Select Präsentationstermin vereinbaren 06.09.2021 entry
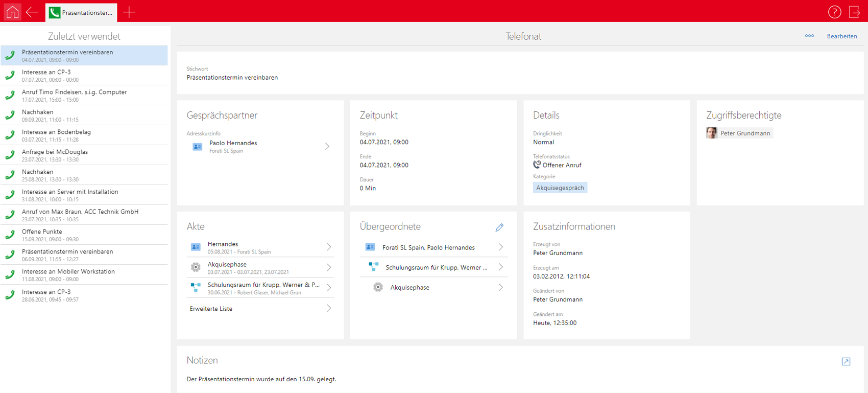 click(x=84, y=255)
